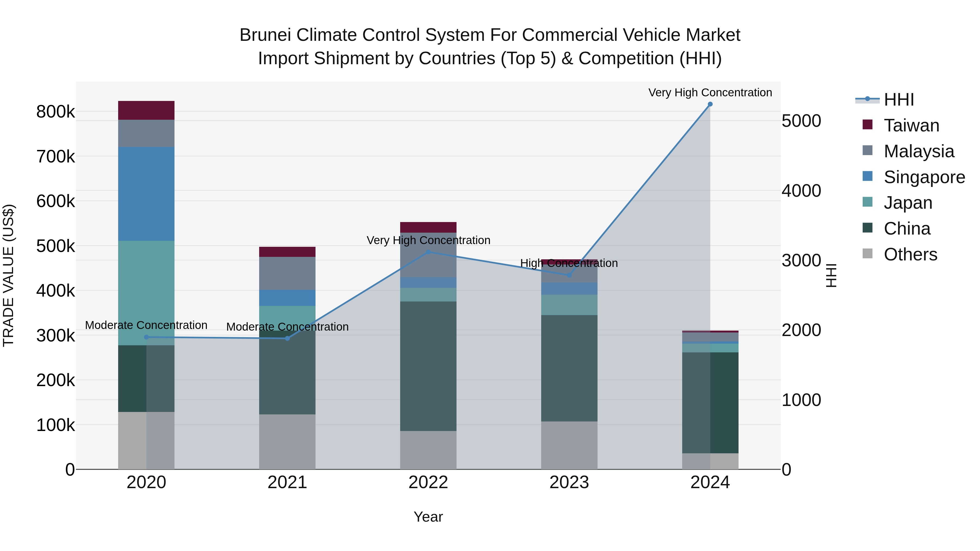Click the Singapore blue legend swatch
980x551 pixels.
click(x=867, y=176)
